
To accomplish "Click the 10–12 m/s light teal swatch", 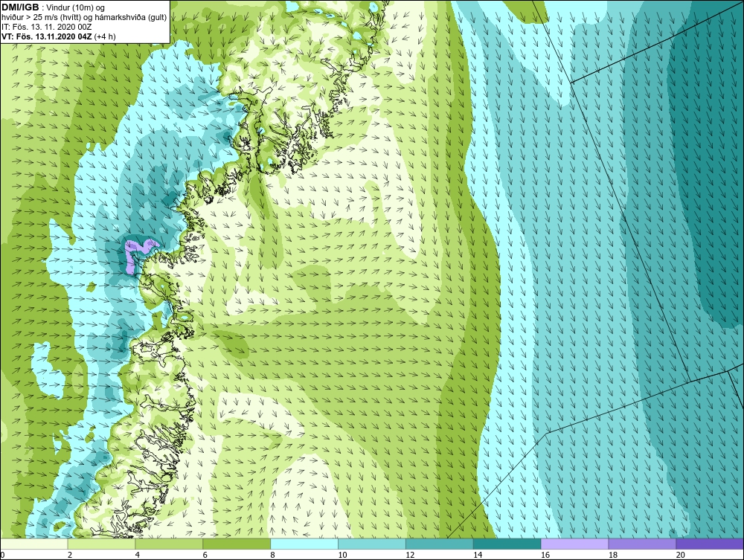I will [372, 544].
